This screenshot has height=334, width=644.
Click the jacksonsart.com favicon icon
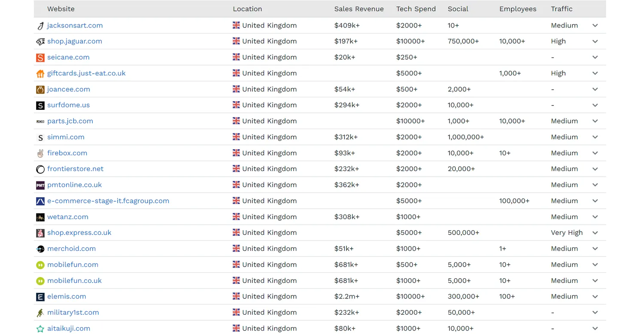40,26
